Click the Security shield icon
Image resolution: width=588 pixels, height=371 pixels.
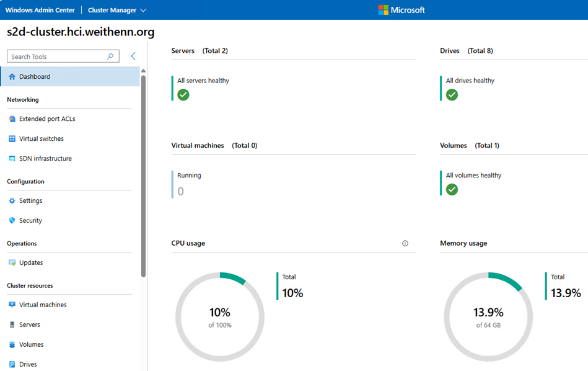(12, 221)
